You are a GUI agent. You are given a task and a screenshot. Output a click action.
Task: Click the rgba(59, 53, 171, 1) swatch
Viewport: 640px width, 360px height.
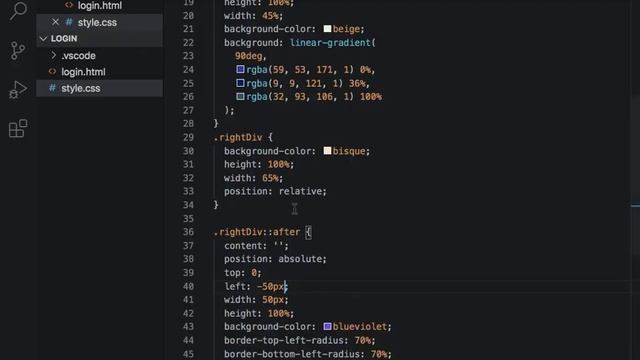point(240,69)
